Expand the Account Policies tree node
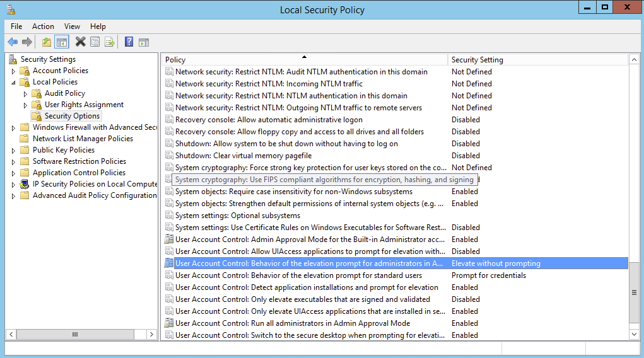 click(x=14, y=71)
